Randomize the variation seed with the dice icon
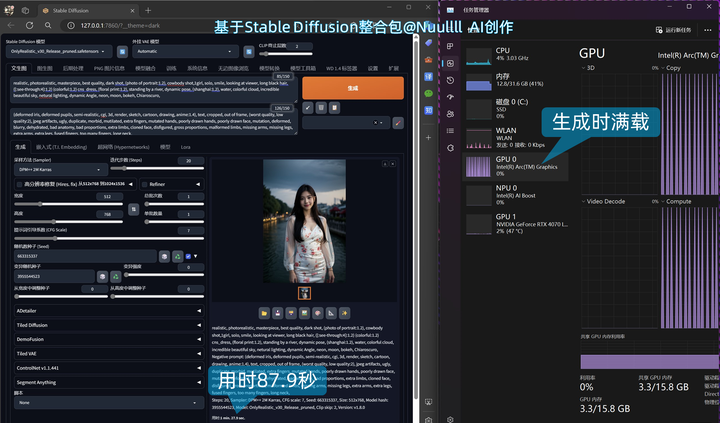 point(102,276)
